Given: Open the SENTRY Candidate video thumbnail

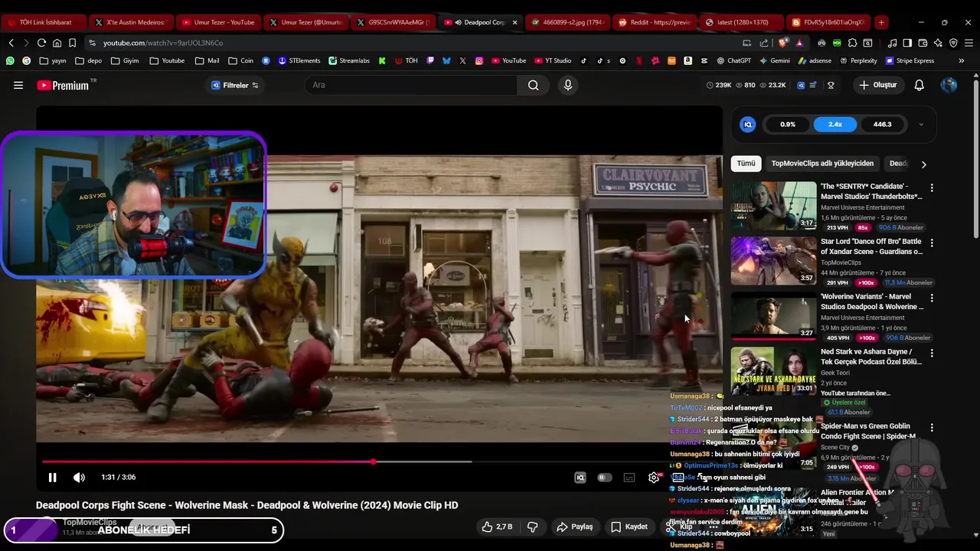Looking at the screenshot, I should coord(773,205).
